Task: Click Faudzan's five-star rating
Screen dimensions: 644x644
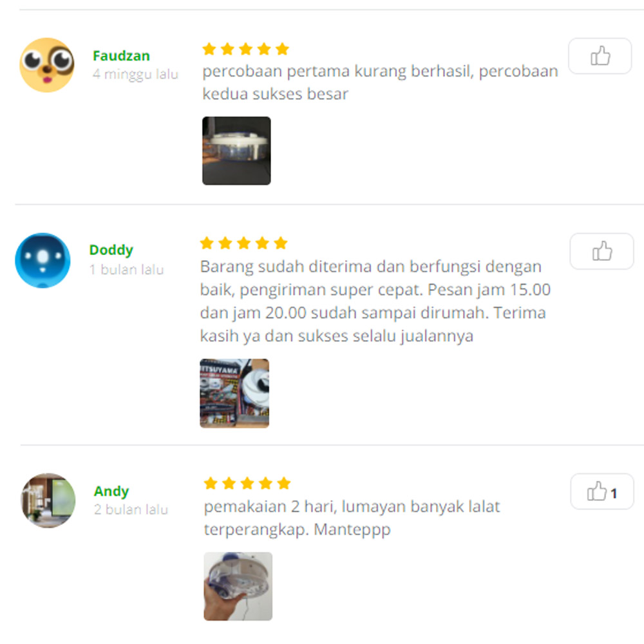Action: tap(245, 49)
